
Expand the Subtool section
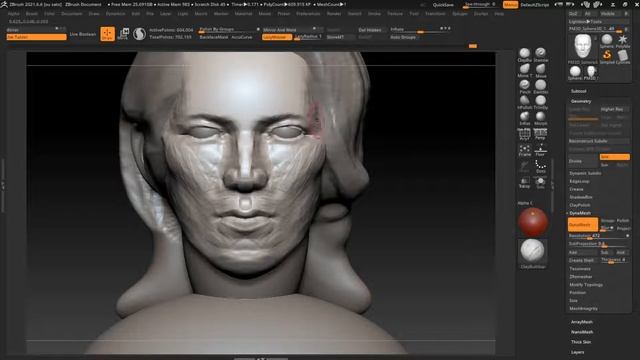[x=578, y=91]
